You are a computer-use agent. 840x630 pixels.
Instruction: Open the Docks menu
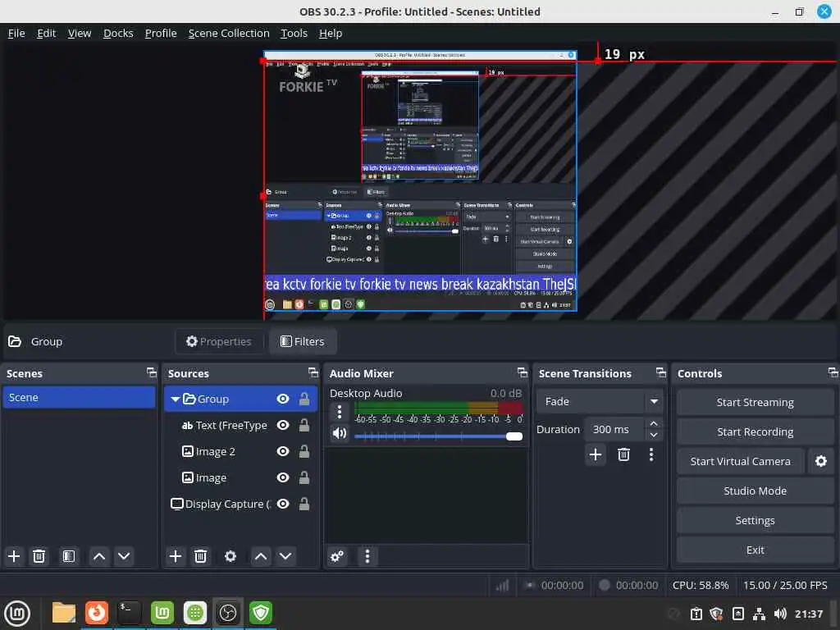pyautogui.click(x=118, y=33)
